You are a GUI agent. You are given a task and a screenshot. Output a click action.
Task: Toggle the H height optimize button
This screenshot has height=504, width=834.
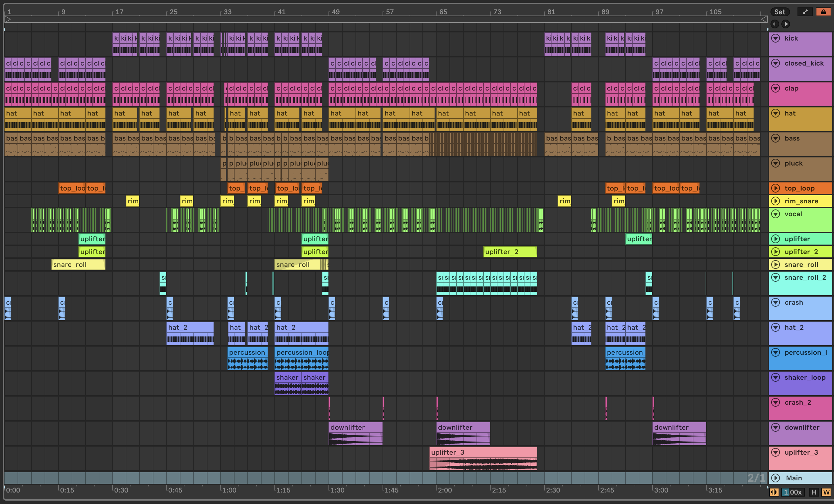(x=814, y=492)
